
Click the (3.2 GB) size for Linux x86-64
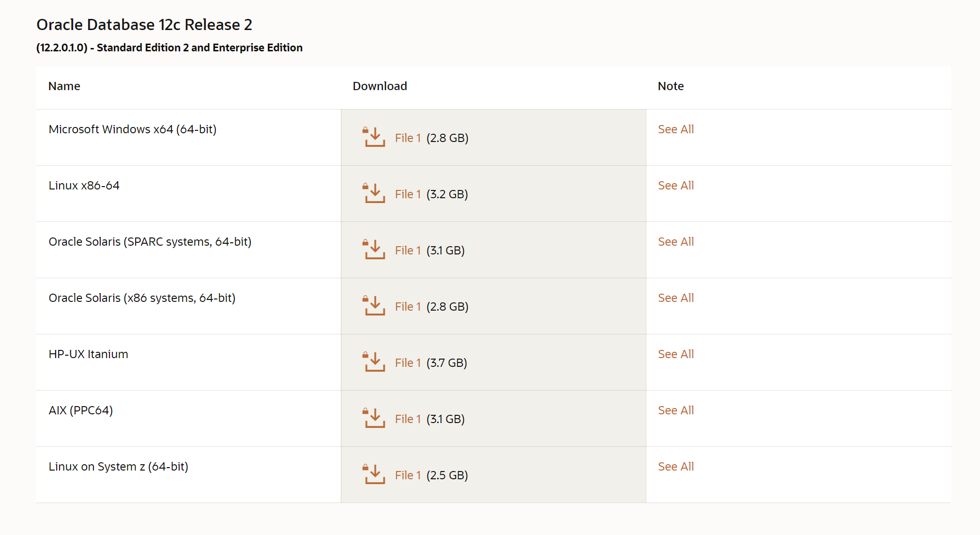pyautogui.click(x=447, y=194)
